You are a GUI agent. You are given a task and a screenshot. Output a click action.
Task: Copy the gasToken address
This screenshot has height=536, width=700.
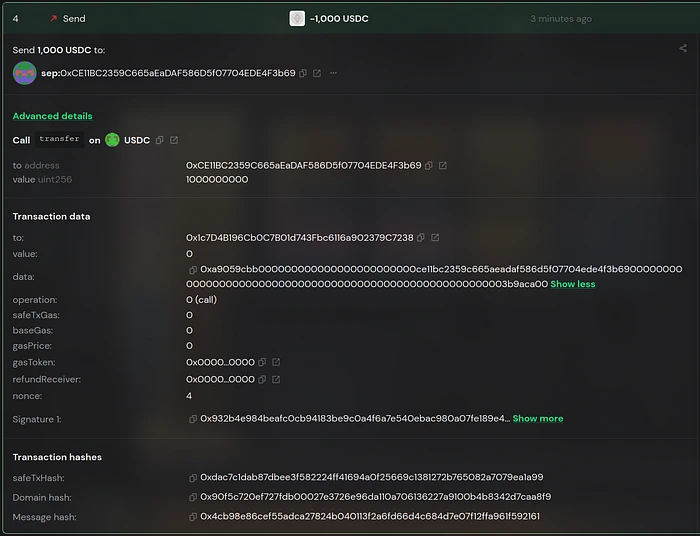262,362
